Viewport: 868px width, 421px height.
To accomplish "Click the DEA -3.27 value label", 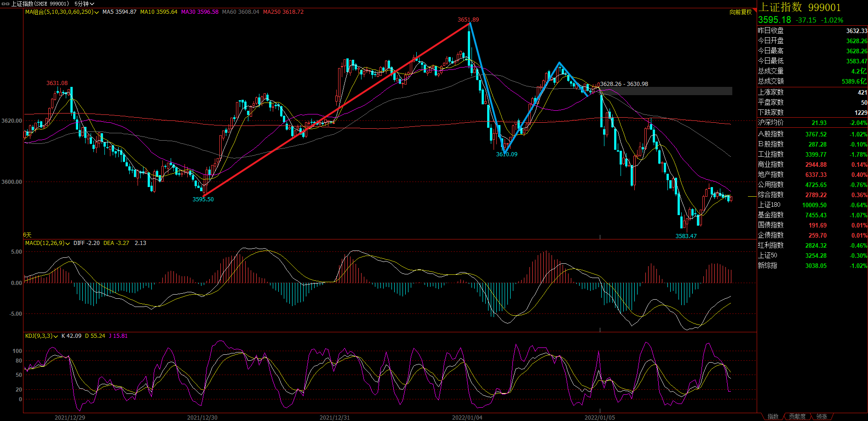I will tap(116, 243).
